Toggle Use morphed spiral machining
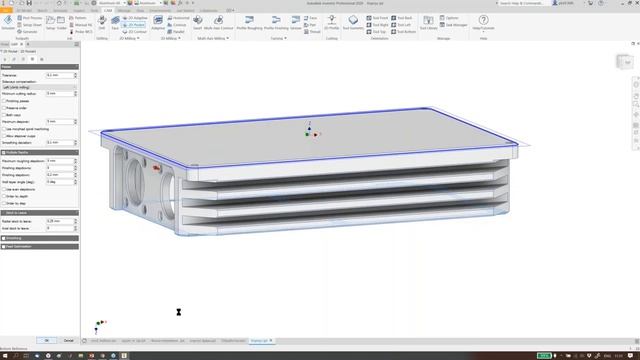 (x=4, y=129)
